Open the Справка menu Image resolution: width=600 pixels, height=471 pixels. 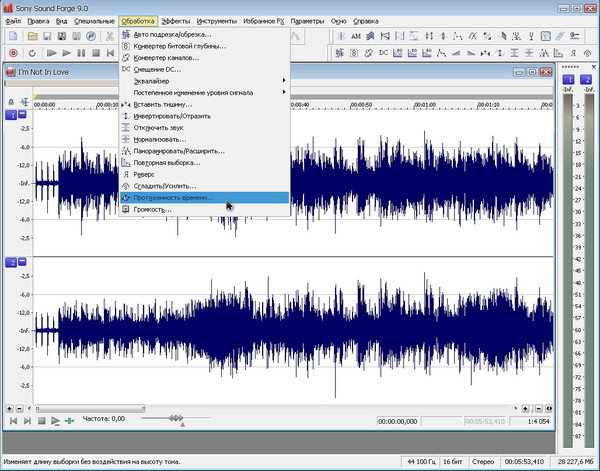pyautogui.click(x=366, y=21)
